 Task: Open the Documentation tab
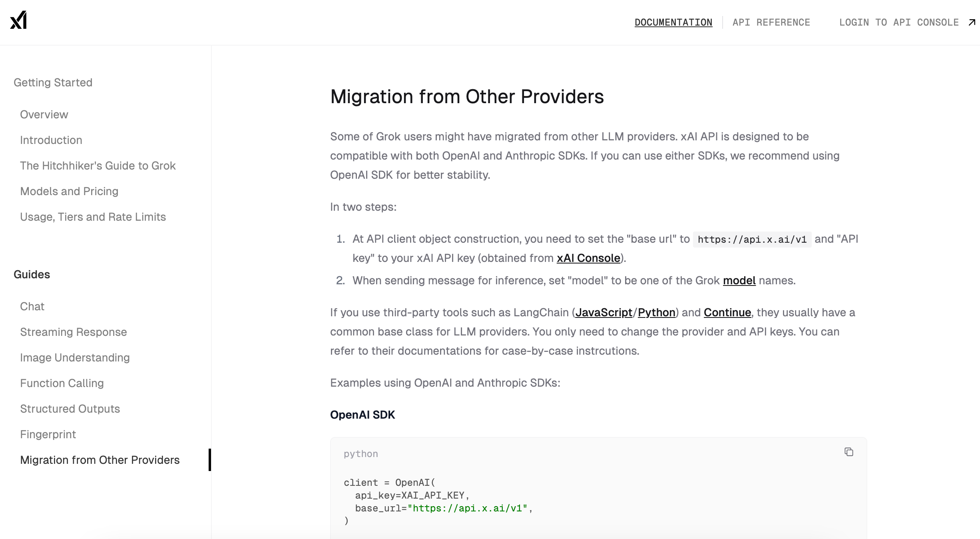tap(673, 22)
